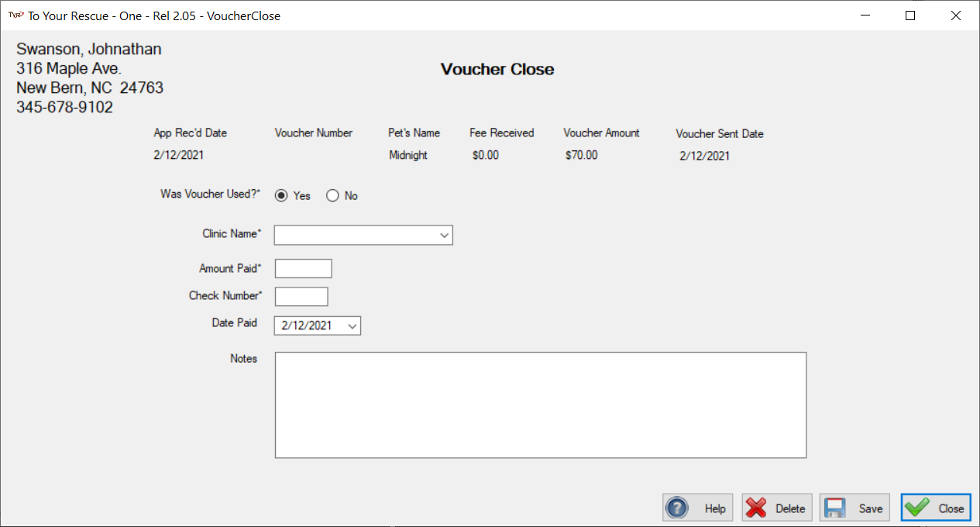Image resolution: width=980 pixels, height=527 pixels.
Task: Click the Save button label
Action: point(871,509)
